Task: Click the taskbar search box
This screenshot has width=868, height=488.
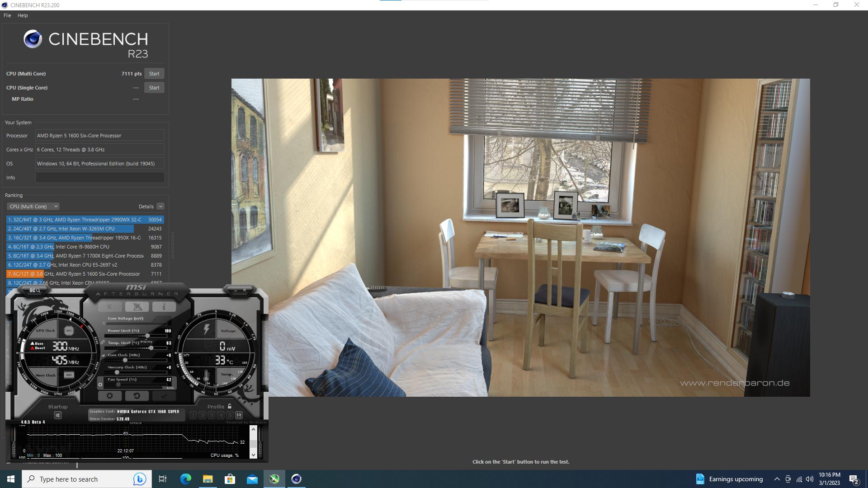Action: coord(86,479)
